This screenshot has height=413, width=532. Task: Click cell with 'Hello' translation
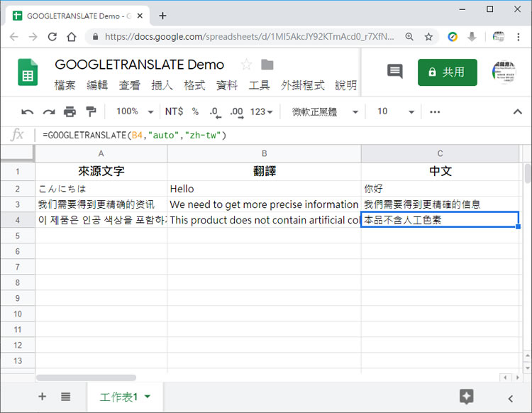coord(265,189)
